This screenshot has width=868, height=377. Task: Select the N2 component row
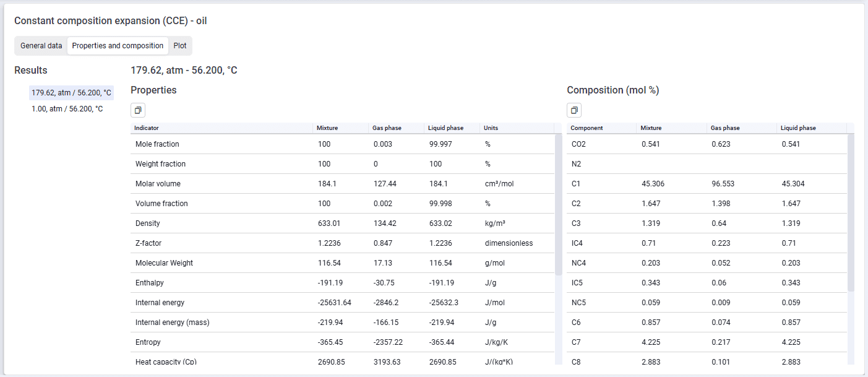[707, 164]
